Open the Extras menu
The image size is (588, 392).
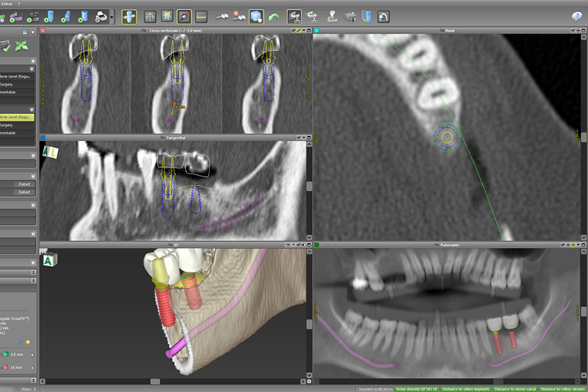pyautogui.click(x=7, y=4)
